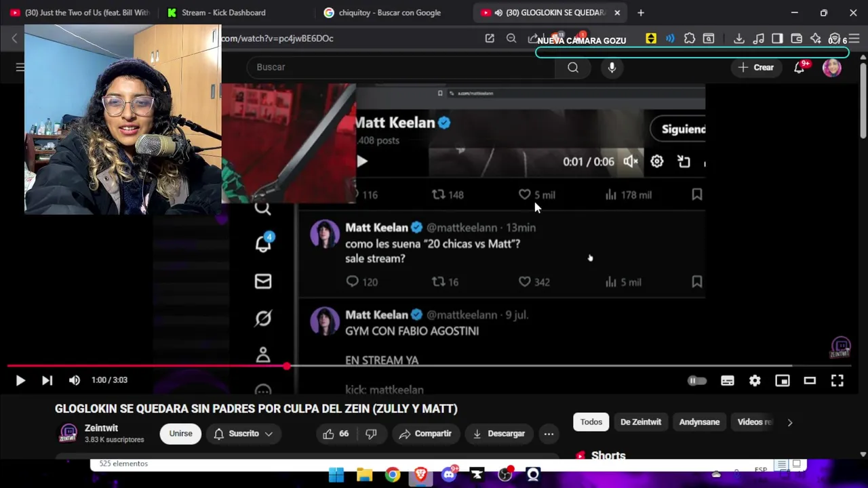Click Siguiendo button on Matt Keelan profile
The height and width of the screenshot is (488, 868).
(678, 129)
